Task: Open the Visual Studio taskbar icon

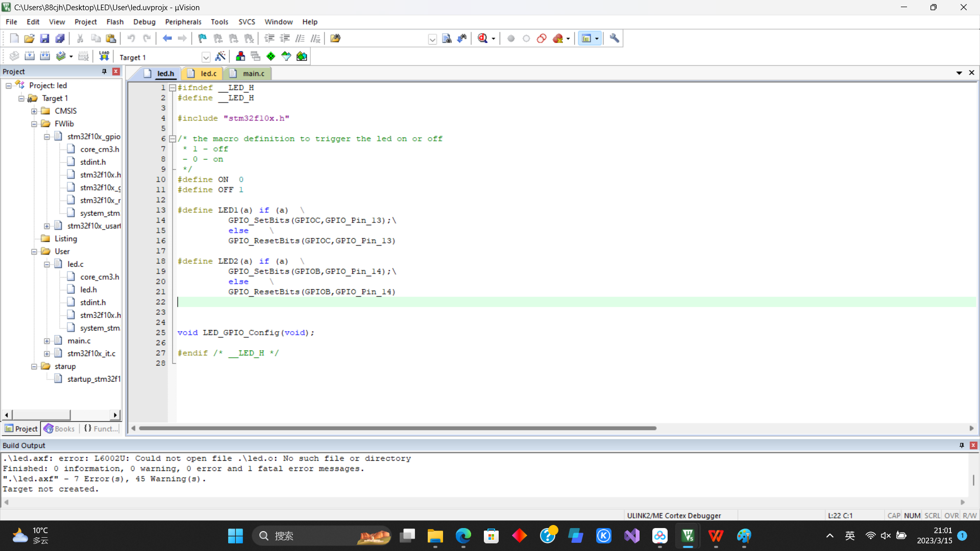Action: [632, 536]
